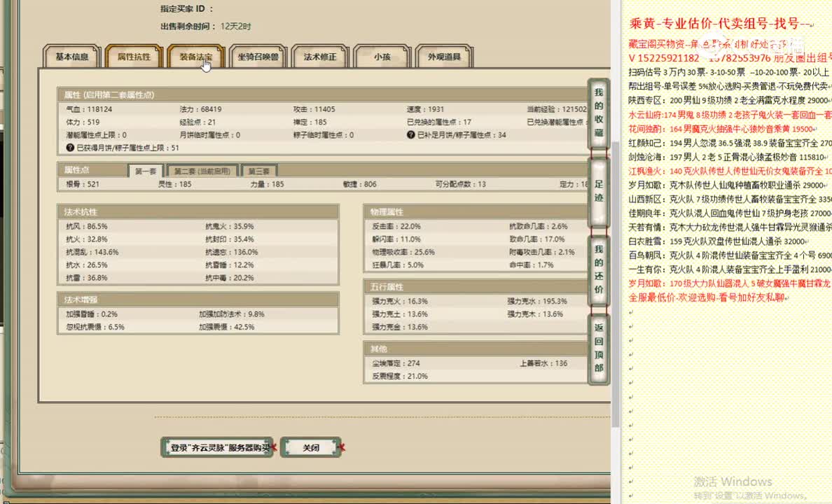Click the document heading 乘黄-专业估价-代卖组号-找号
832x504 pixels.
tap(719, 23)
